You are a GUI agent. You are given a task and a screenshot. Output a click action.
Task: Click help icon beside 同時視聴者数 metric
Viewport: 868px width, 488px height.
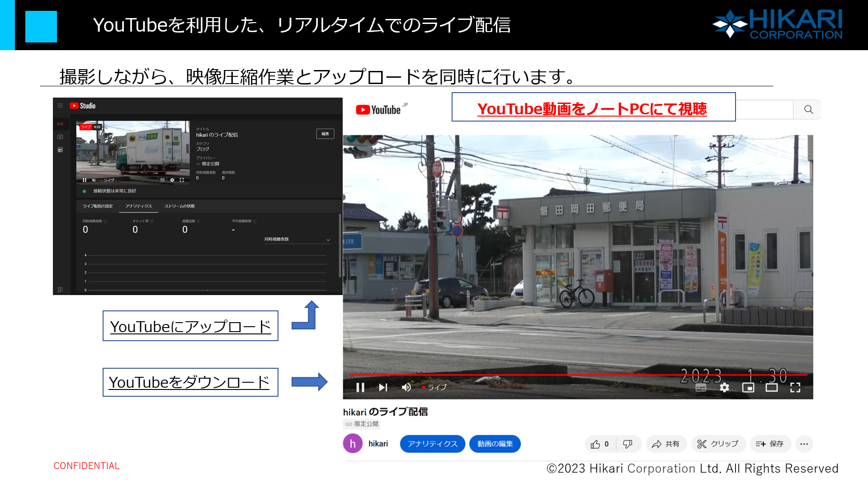tap(105, 221)
